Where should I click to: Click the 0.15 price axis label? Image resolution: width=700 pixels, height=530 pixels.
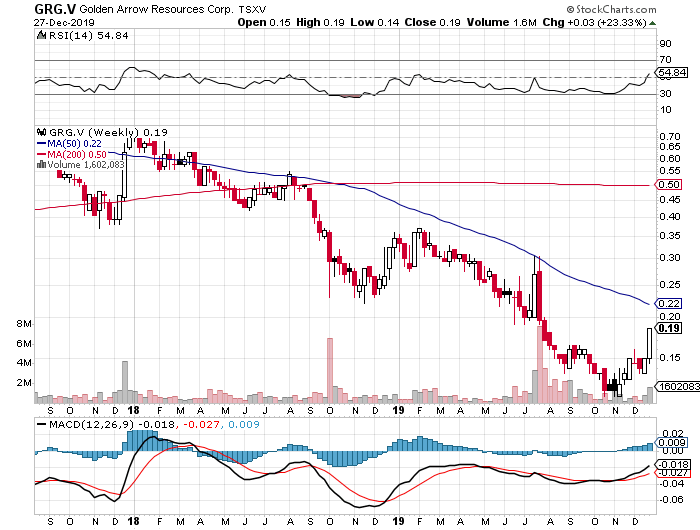670,357
